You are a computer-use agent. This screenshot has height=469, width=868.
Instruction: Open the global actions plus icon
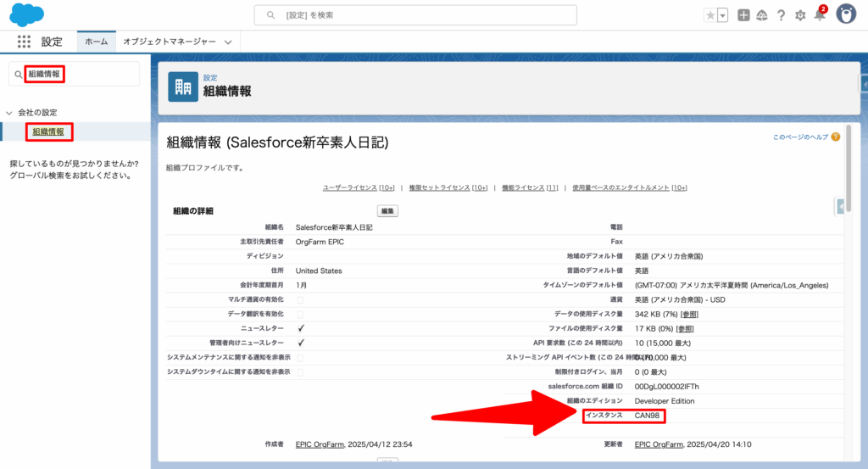tap(743, 15)
